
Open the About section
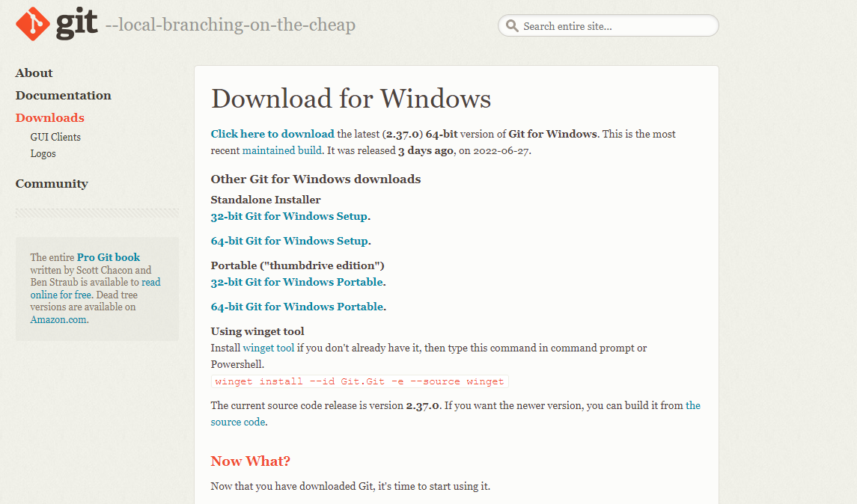coord(34,73)
